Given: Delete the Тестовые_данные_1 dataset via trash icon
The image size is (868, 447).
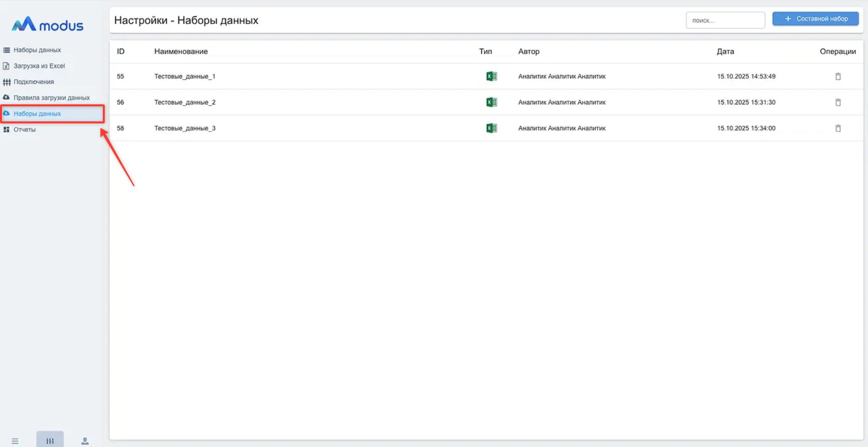Looking at the screenshot, I should click(x=837, y=77).
